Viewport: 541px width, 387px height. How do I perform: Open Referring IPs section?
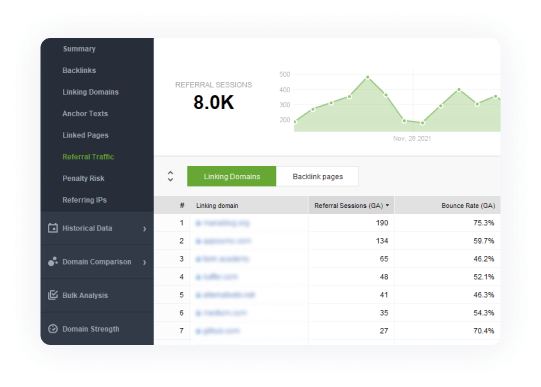[x=85, y=200]
